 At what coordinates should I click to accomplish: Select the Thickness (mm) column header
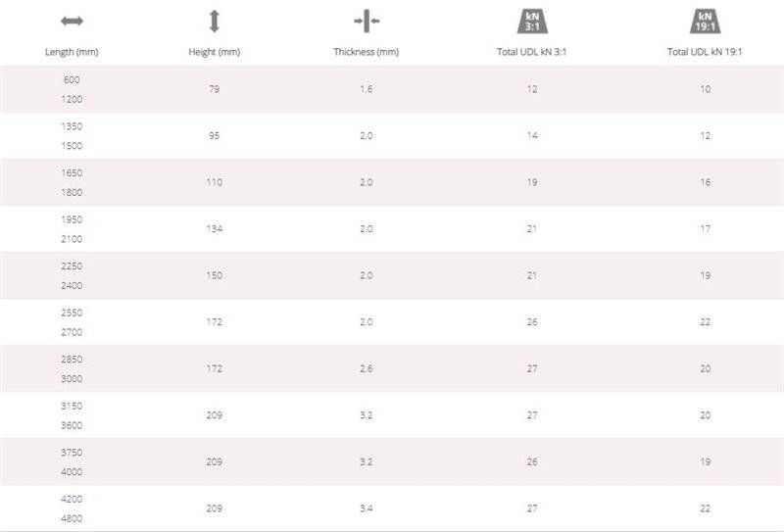(x=366, y=52)
